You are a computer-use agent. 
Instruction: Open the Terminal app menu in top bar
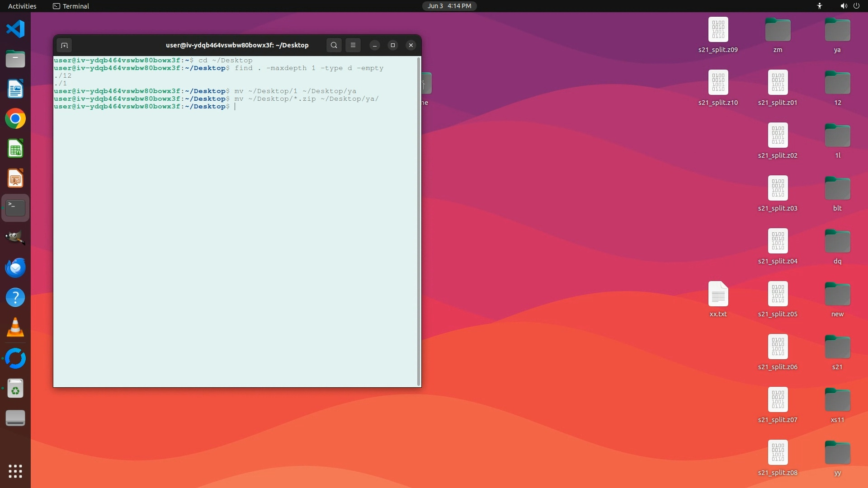[x=71, y=6]
